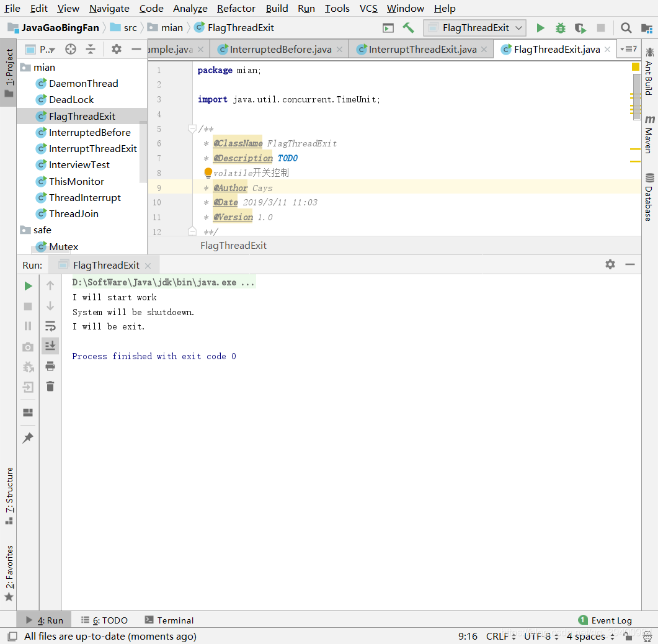This screenshot has height=644, width=658.
Task: Open run configuration dropdown FlagThreadExit
Action: click(x=475, y=28)
